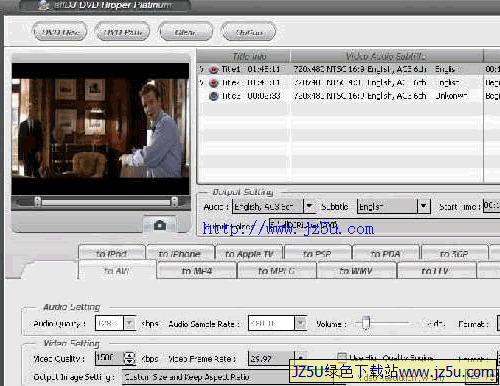Select the 'to MP4' tab
Image resolution: width=500 pixels, height=386 pixels.
[197, 270]
